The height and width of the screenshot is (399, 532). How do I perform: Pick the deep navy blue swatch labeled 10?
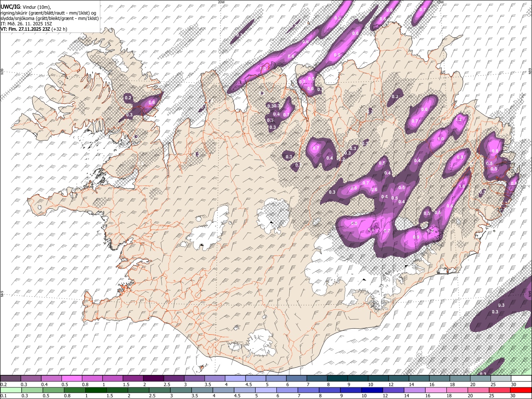click(x=371, y=390)
